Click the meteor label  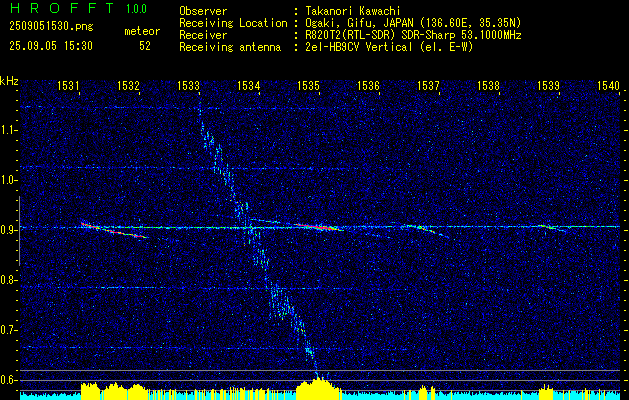point(142,31)
